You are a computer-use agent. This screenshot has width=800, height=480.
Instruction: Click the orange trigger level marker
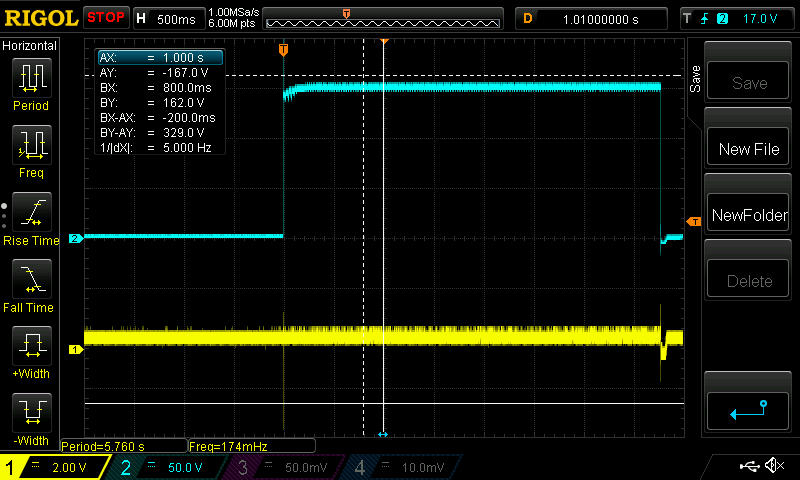pos(693,221)
